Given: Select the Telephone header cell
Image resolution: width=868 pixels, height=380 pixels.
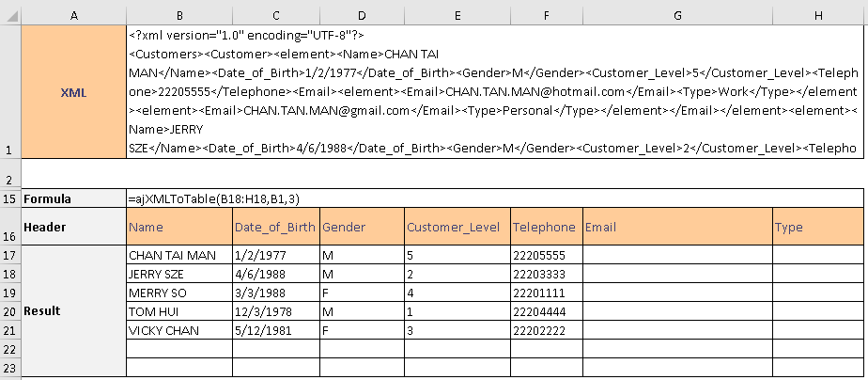Looking at the screenshot, I should click(x=545, y=227).
